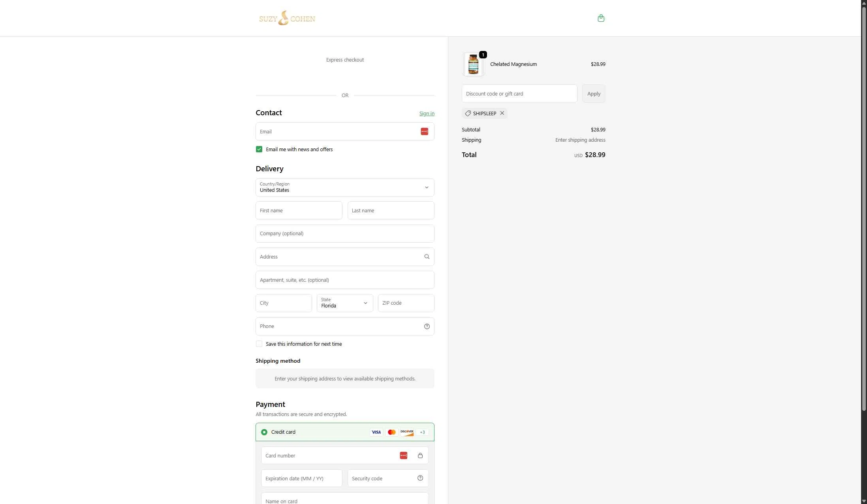This screenshot has height=504, width=867.
Task: Click the security code help icon
Action: coord(420,478)
